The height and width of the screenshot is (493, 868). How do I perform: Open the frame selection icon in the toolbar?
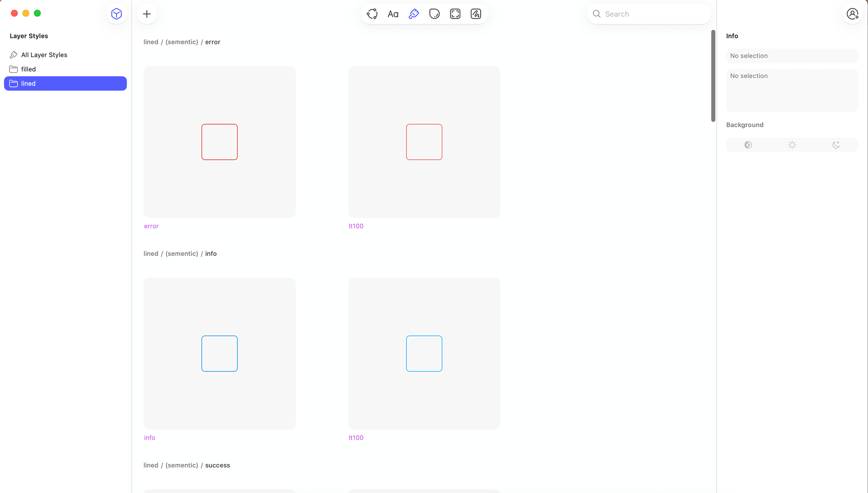(x=455, y=14)
